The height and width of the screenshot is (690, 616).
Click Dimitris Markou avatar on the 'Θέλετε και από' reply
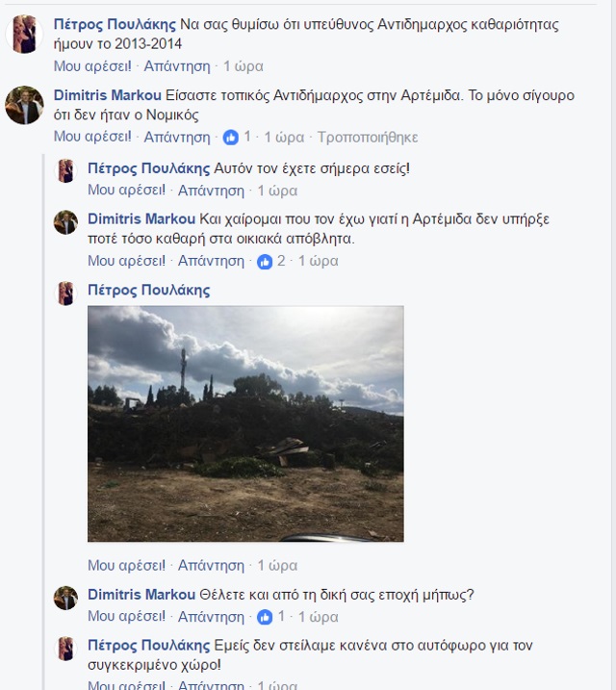pyautogui.click(x=65, y=597)
